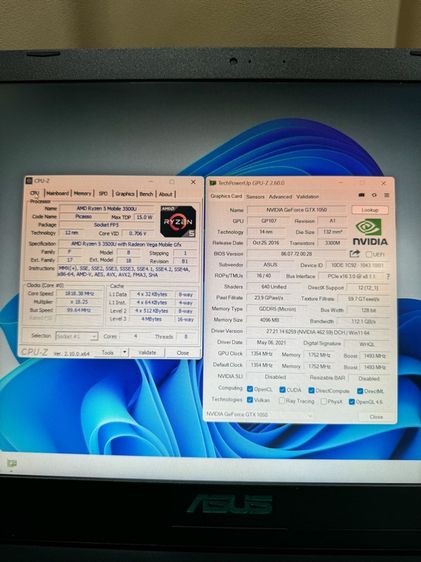Screen dimensions: 421x562
Task: Click the Memory Type value GDDR5 (Micron)
Action: tap(277, 309)
